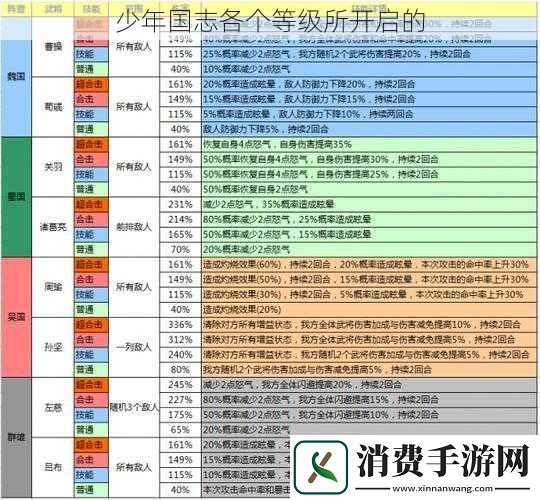Click 左慈's 我方全体闪避提高20% detail cell
This screenshot has height=500, width=540.
[x=369, y=385]
